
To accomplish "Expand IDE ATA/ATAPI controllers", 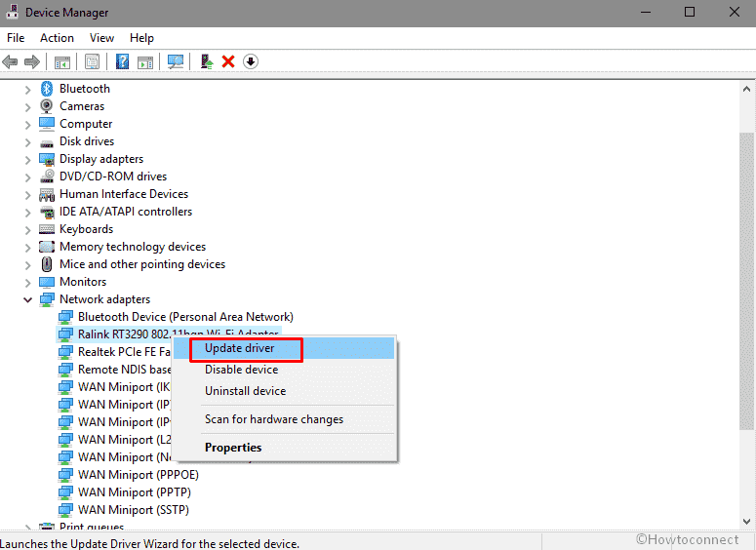I will (x=27, y=213).
